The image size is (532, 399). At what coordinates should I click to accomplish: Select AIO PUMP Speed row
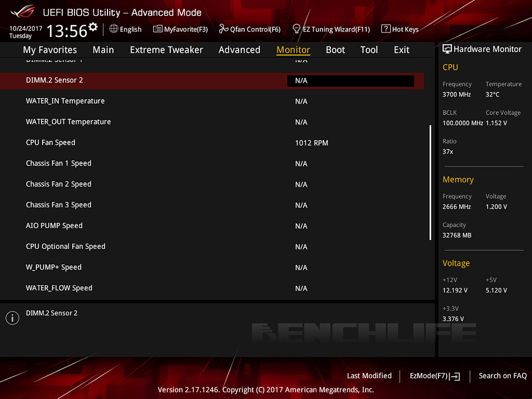[212, 226]
